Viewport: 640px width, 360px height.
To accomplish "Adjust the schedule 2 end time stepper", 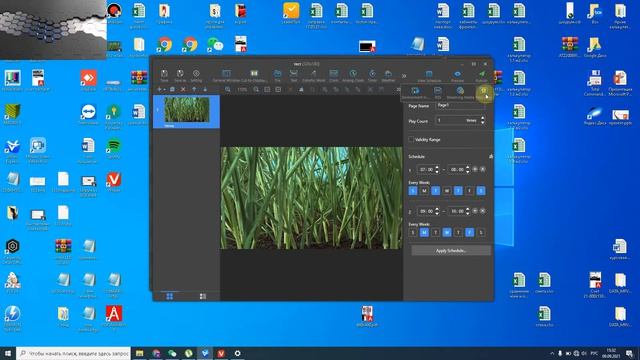I will 467,211.
